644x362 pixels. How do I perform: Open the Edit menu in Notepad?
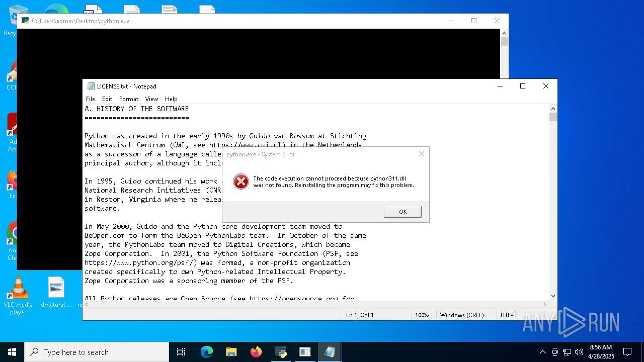(x=107, y=99)
